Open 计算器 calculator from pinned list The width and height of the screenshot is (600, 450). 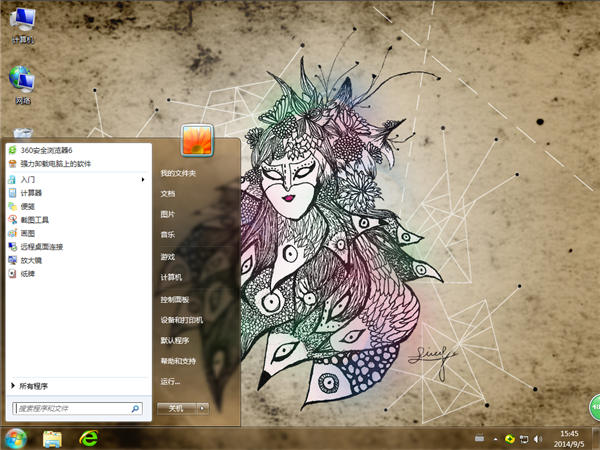32,192
